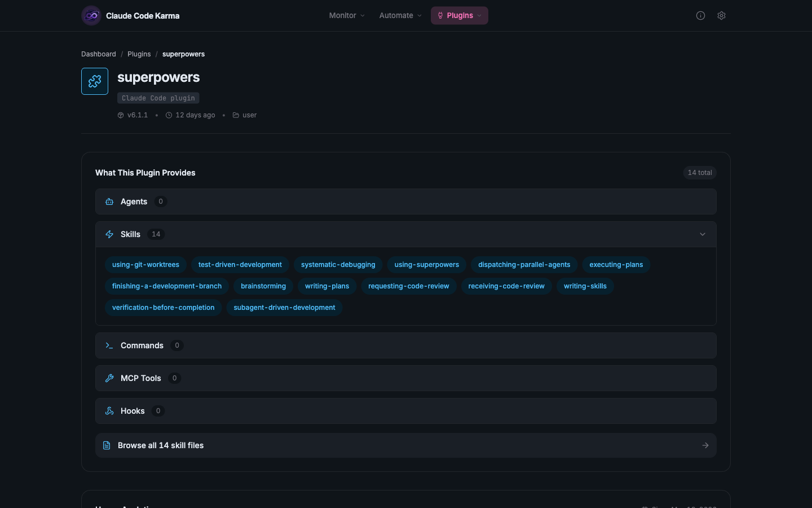Viewport: 812px width, 508px height.
Task: Open the using-superpowers skill
Action: click(x=427, y=265)
